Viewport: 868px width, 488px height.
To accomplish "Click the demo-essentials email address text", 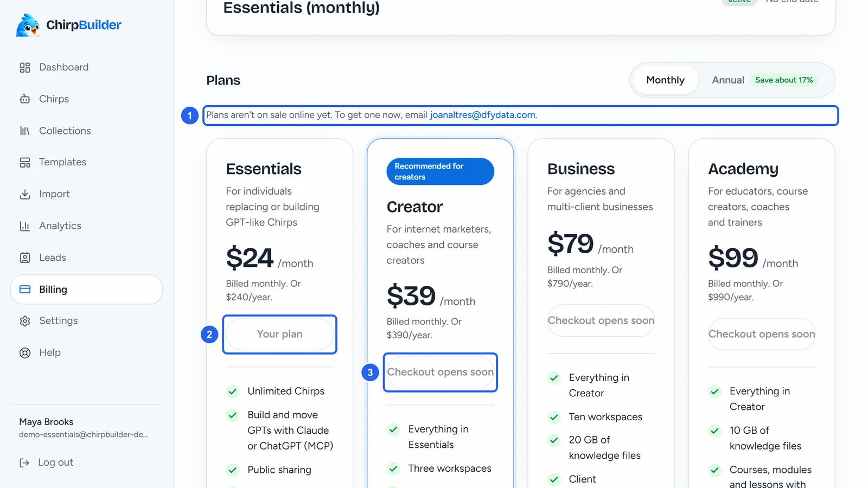I will pos(84,435).
